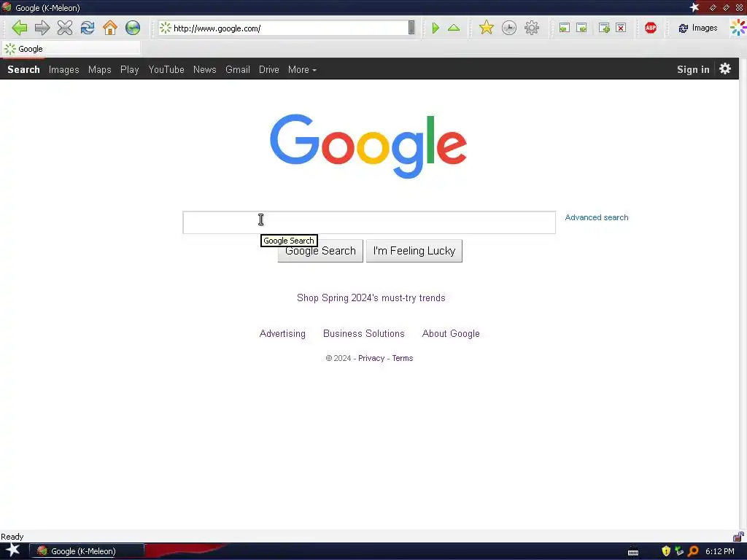This screenshot has height=560, width=747.
Task: Click the gray Forward arrow button
Action: 42,28
